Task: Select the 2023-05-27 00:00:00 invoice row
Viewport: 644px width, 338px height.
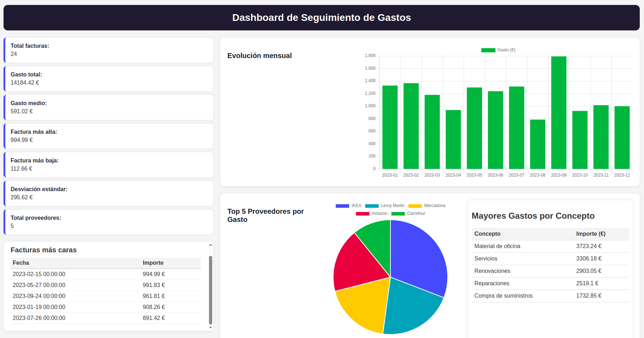Action: pyautogui.click(x=106, y=285)
